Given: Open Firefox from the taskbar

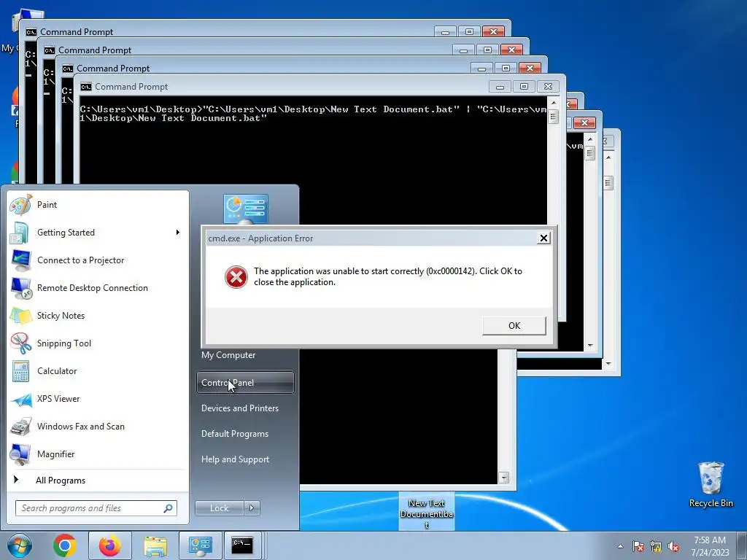Looking at the screenshot, I should click(x=110, y=545).
